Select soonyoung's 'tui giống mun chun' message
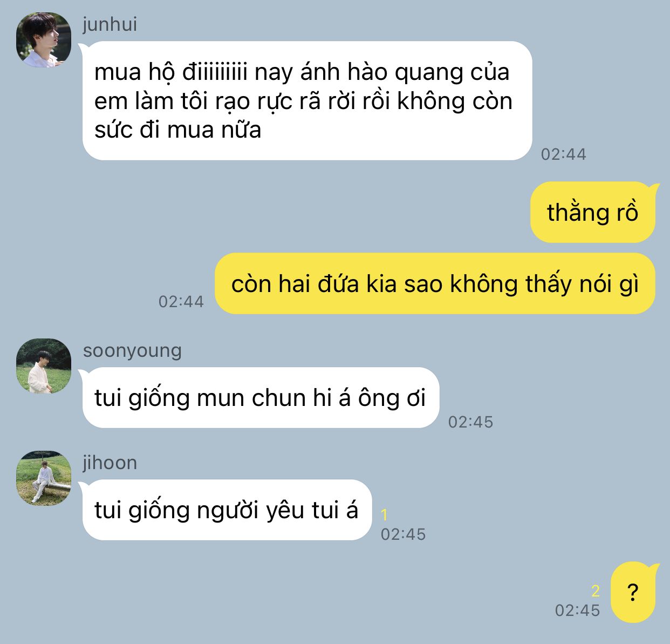670x644 pixels. [261, 398]
